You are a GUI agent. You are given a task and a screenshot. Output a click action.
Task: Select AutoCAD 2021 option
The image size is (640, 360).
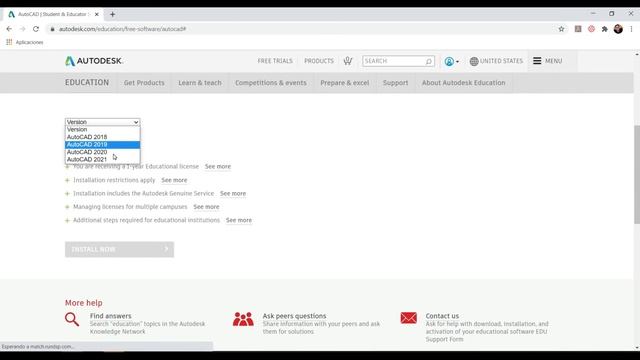point(102,159)
